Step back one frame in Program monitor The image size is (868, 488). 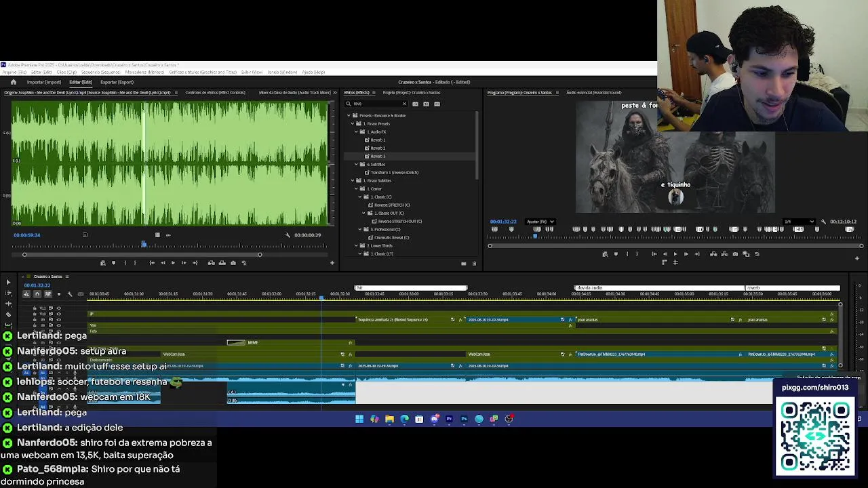tap(665, 254)
